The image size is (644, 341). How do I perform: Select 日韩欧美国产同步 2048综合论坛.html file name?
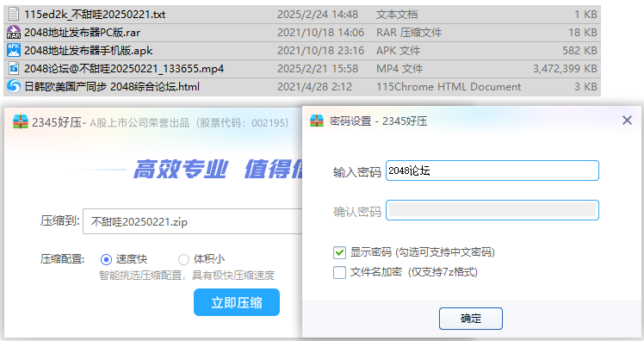click(x=112, y=87)
